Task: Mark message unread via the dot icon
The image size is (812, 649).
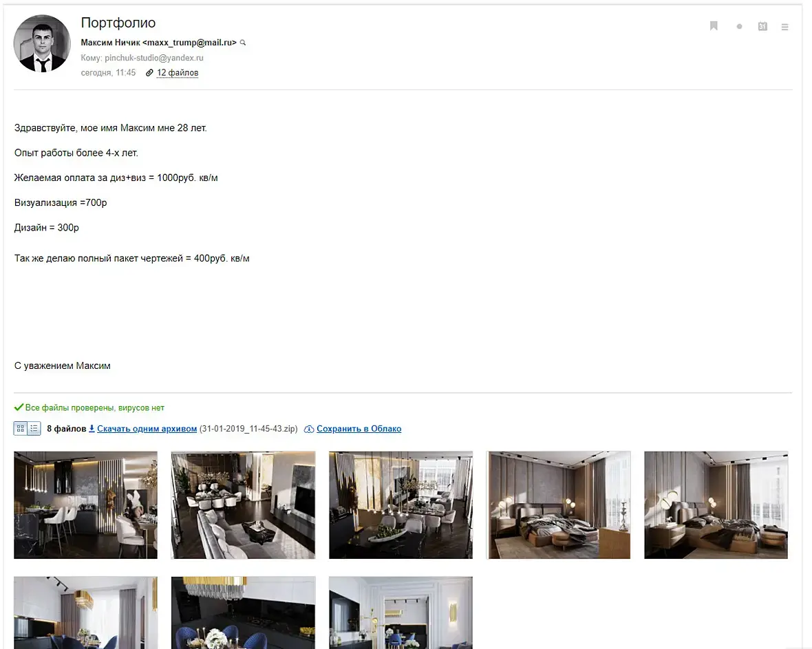Action: tap(739, 26)
